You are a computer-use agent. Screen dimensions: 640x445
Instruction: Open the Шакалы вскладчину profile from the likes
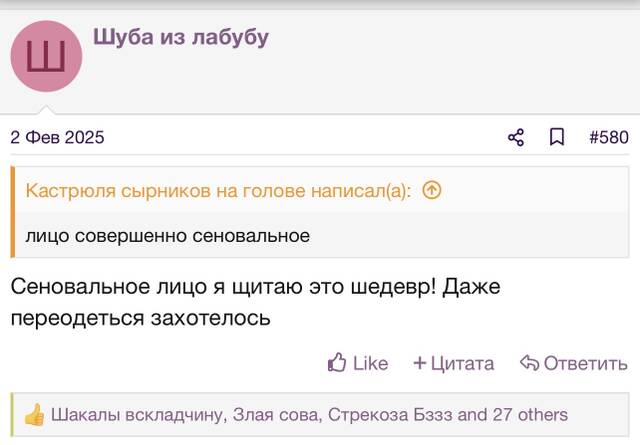point(137,415)
